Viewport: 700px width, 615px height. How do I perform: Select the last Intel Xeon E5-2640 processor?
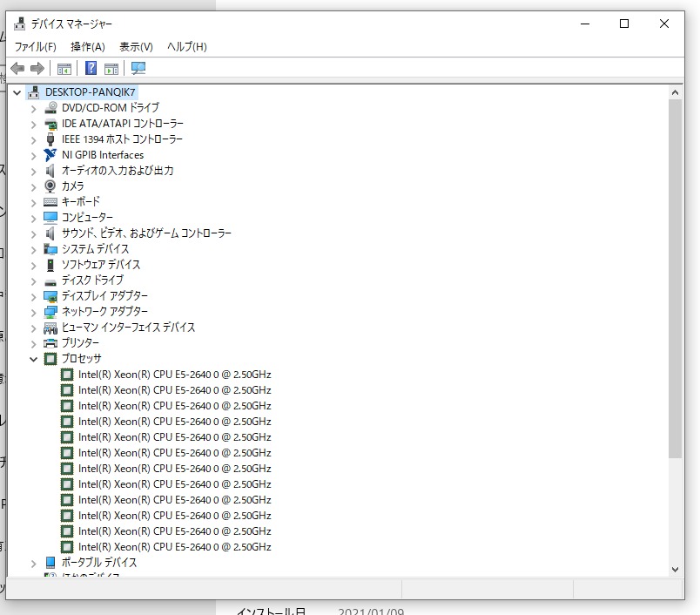pyautogui.click(x=174, y=547)
